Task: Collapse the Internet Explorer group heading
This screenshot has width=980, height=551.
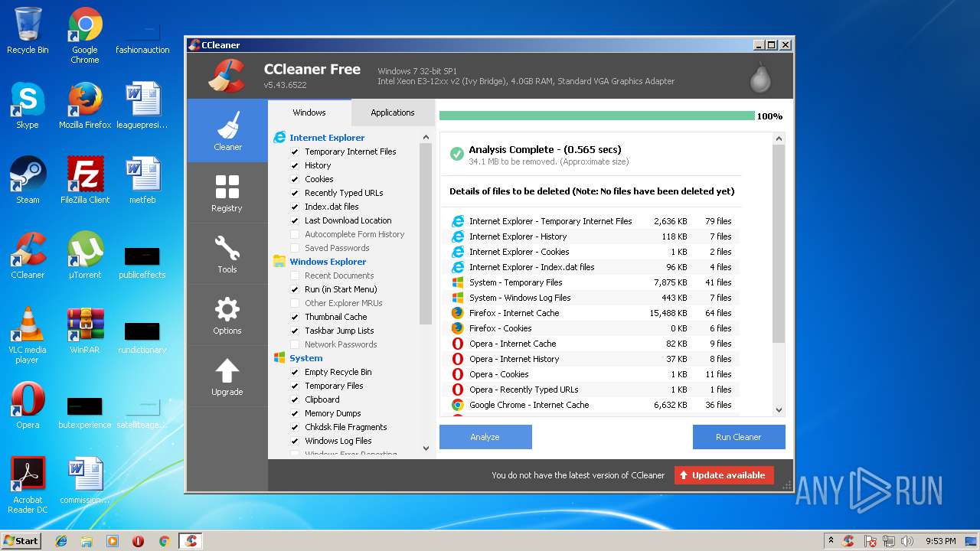Action: [327, 138]
